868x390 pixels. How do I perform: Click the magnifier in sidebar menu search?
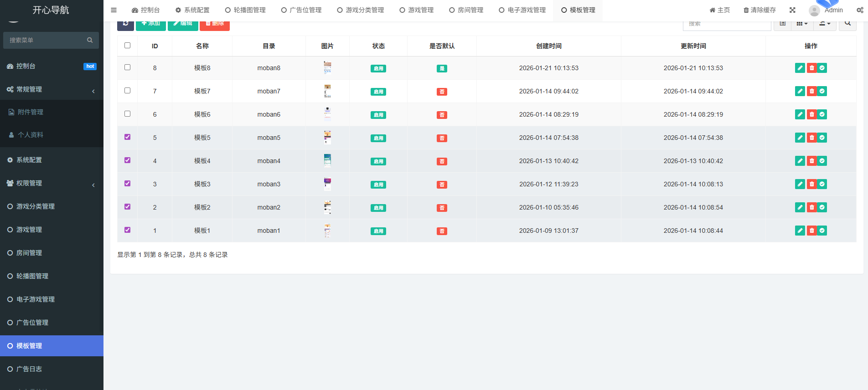[x=90, y=40]
